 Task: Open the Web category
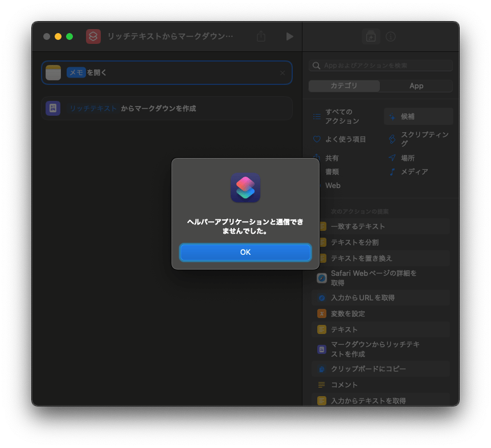coord(333,186)
